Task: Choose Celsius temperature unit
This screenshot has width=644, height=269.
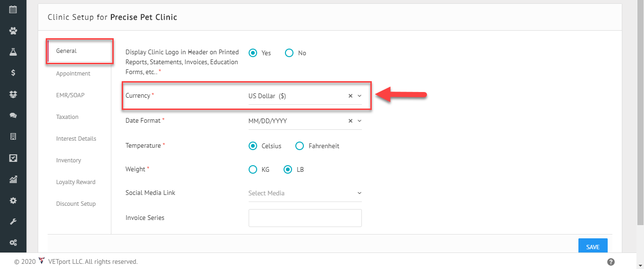Action: [x=253, y=146]
